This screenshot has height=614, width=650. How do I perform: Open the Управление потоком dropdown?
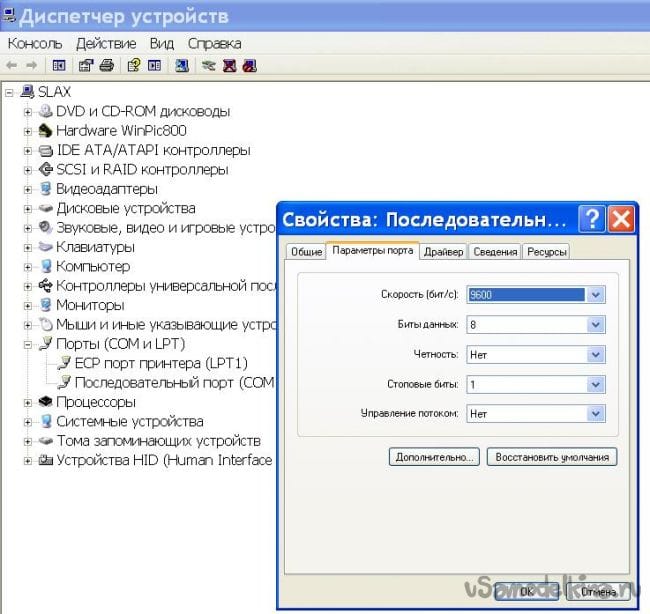pos(596,413)
